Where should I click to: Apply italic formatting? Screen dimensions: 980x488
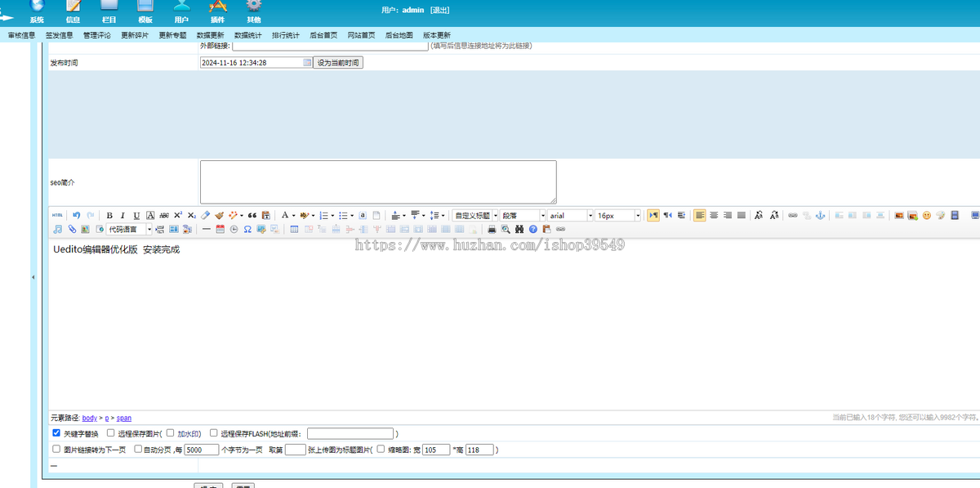tap(122, 215)
